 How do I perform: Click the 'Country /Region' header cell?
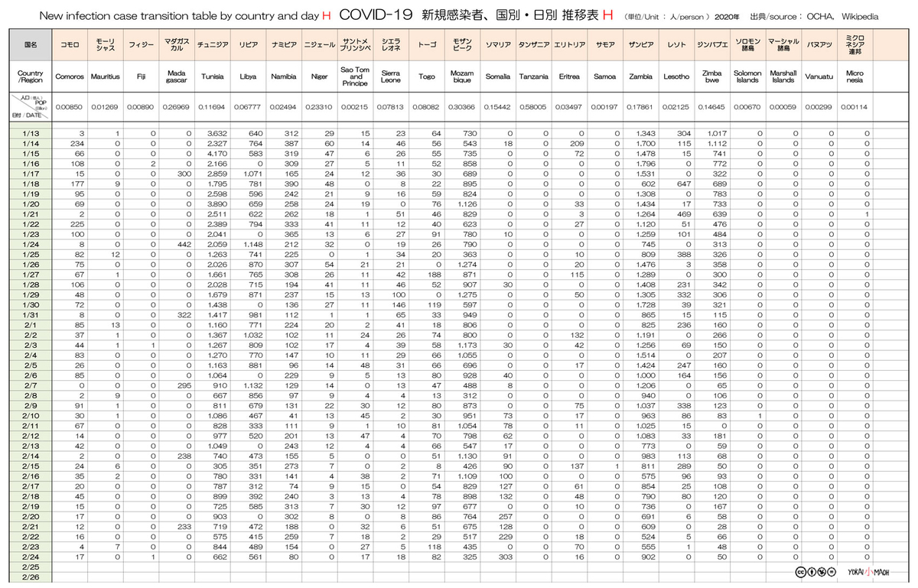31,77
